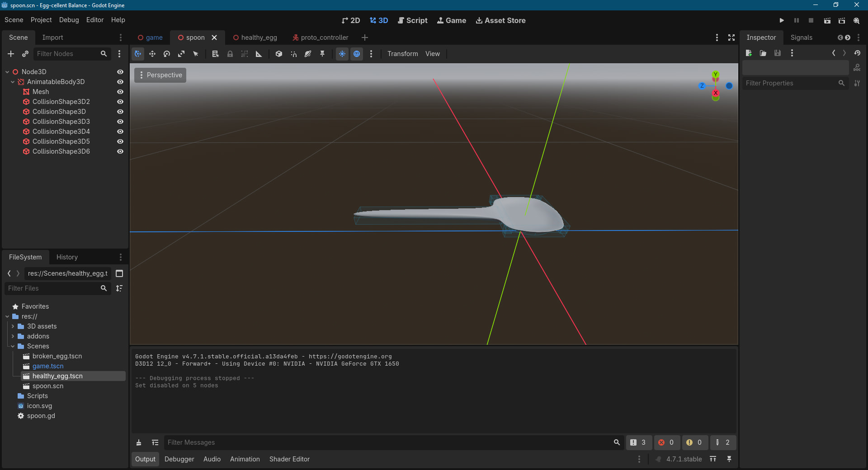Open the Debug menu
This screenshot has width=868, height=470.
(69, 20)
